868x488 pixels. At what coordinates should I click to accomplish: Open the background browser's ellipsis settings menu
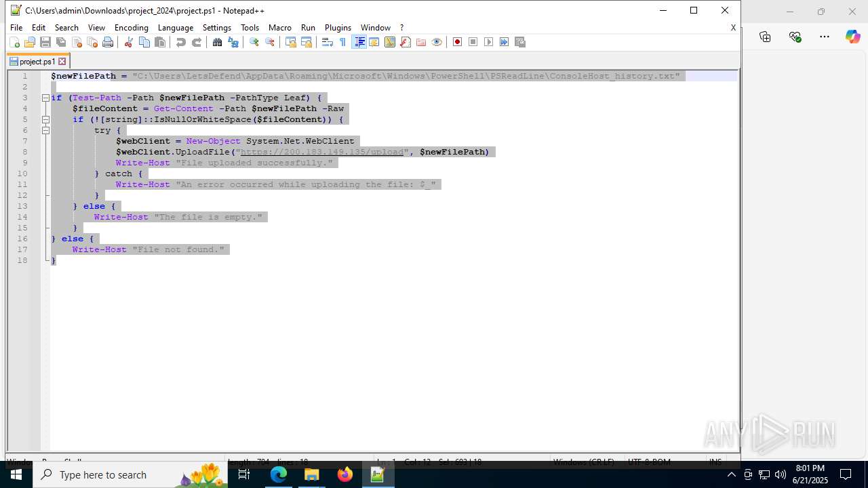pyautogui.click(x=825, y=37)
